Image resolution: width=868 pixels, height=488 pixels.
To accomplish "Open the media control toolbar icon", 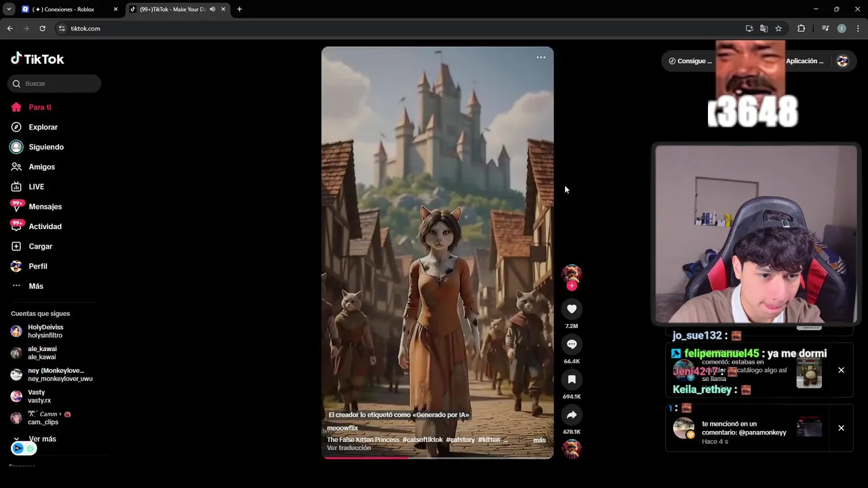I will [825, 28].
